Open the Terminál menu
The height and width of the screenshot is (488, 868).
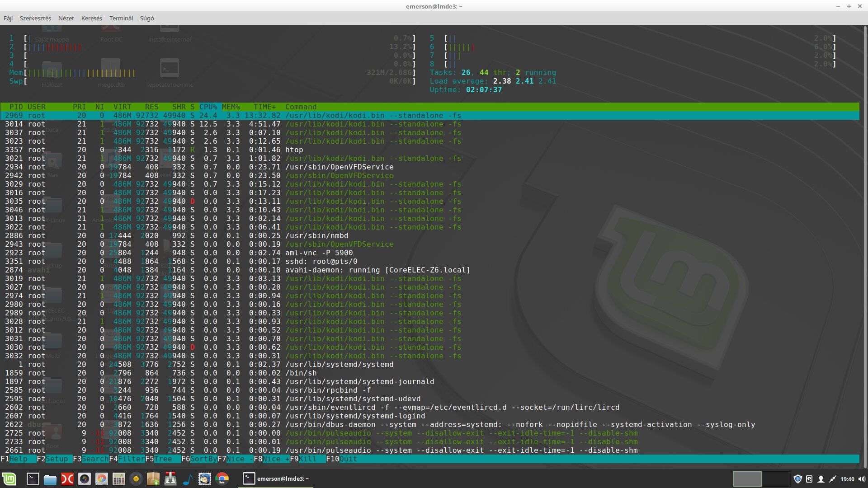pyautogui.click(x=121, y=18)
